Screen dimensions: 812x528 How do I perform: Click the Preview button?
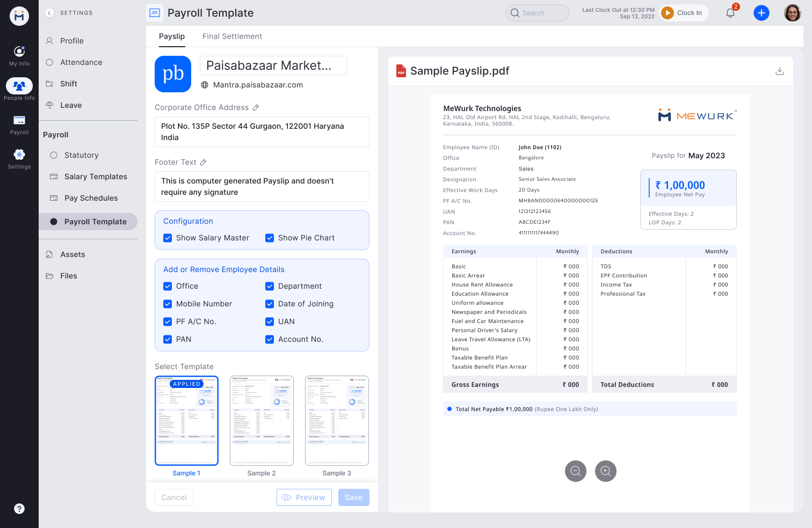click(304, 497)
